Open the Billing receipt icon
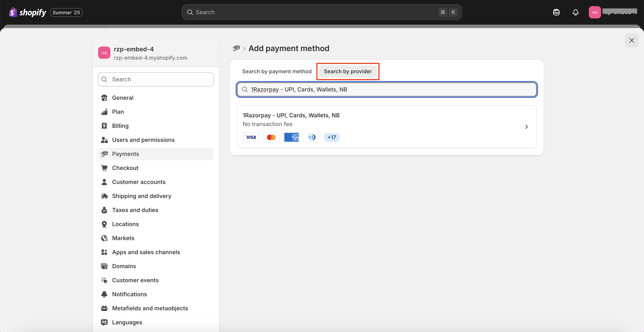The image size is (644, 332). (104, 126)
